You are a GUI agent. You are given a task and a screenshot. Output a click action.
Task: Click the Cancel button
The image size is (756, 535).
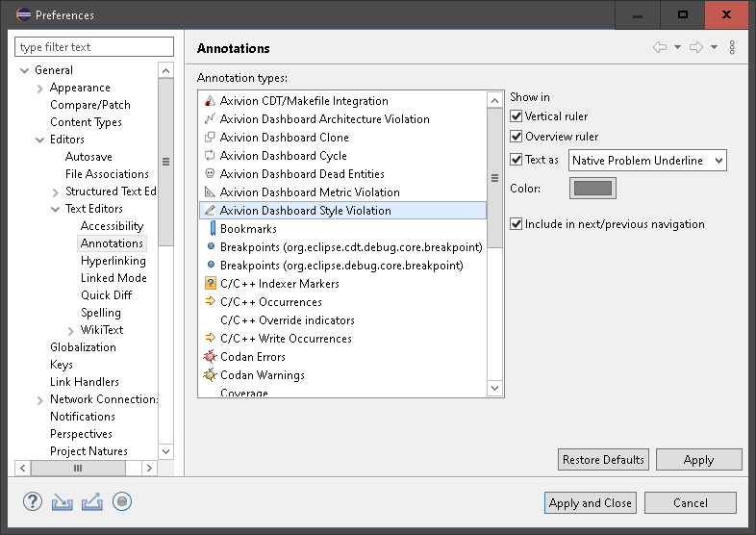click(691, 502)
